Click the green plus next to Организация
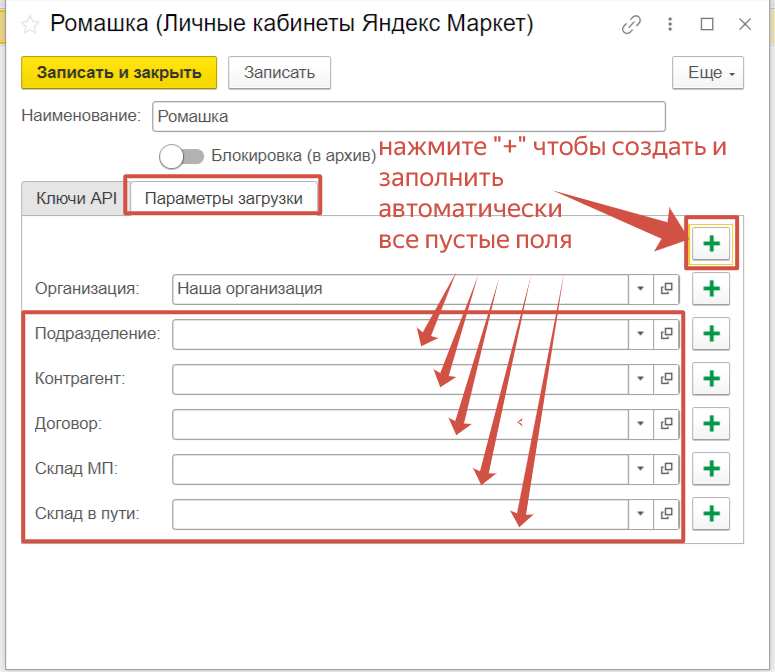Screen dimensions: 775x672 coord(711,289)
